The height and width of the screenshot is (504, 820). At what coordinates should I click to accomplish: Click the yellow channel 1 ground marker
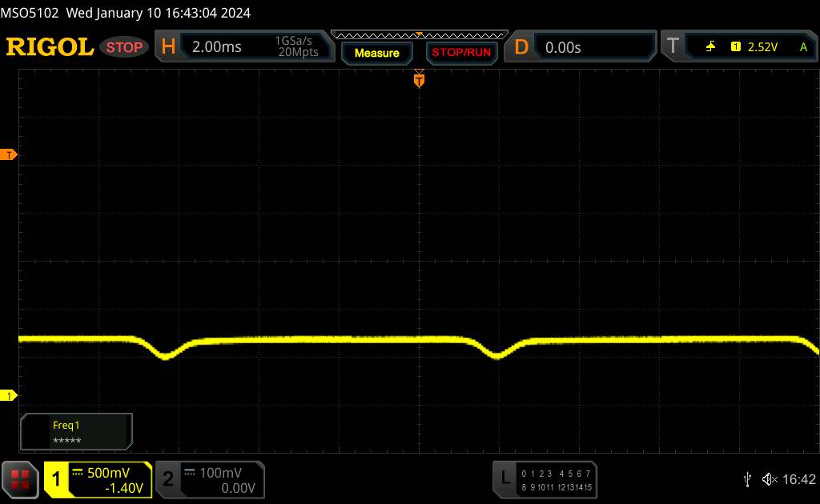click(x=8, y=396)
